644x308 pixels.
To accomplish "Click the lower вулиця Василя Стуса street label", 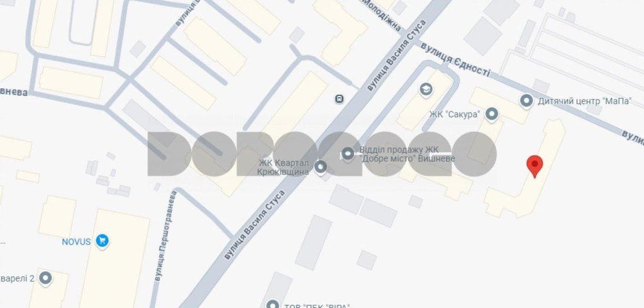I will pos(254,224).
